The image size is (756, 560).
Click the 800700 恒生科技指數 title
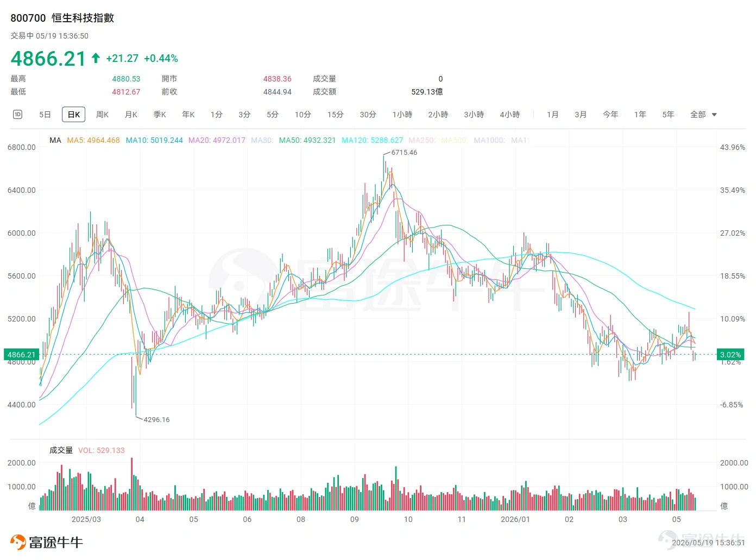pyautogui.click(x=62, y=18)
